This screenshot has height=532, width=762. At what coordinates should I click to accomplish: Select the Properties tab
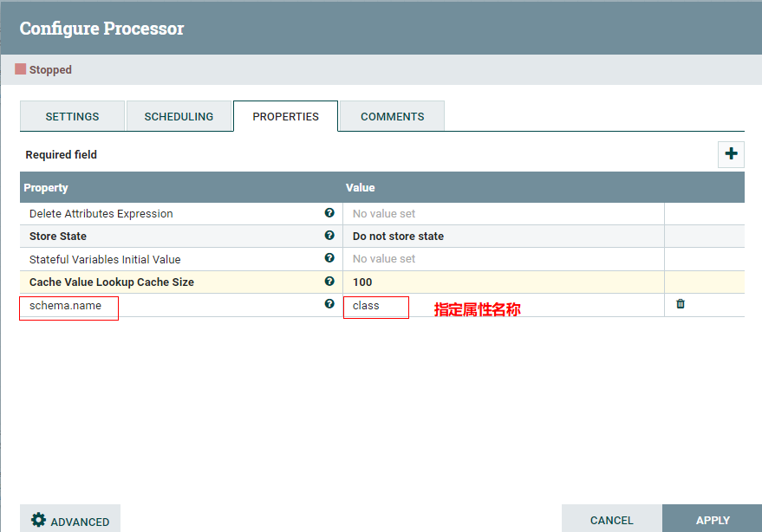[285, 115]
